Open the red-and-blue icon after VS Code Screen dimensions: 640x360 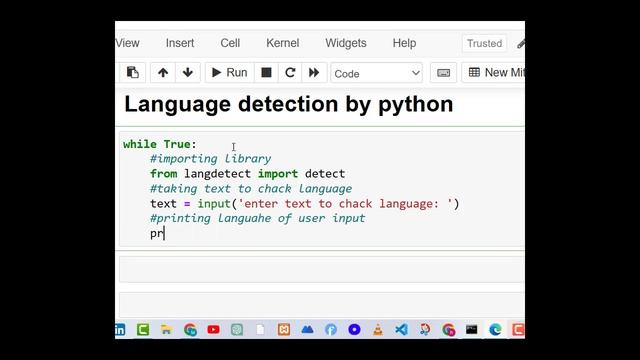(x=425, y=329)
